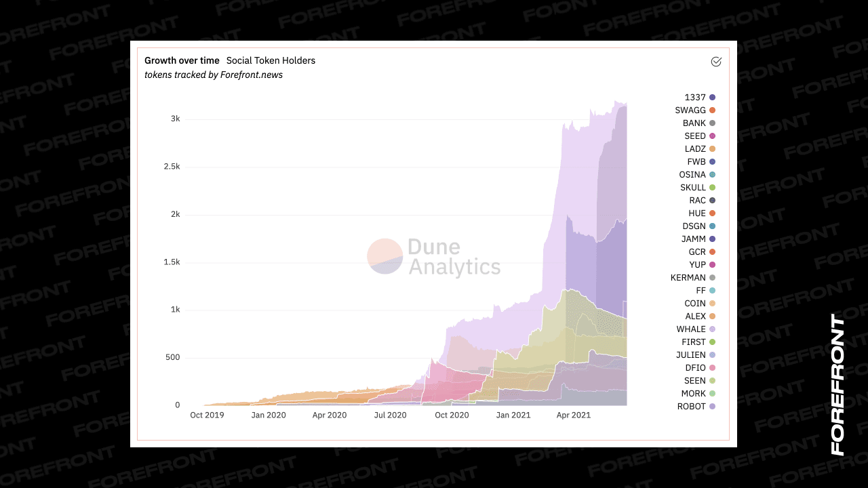Toggle the 1337 legend series
The image size is (868, 488).
click(x=700, y=98)
